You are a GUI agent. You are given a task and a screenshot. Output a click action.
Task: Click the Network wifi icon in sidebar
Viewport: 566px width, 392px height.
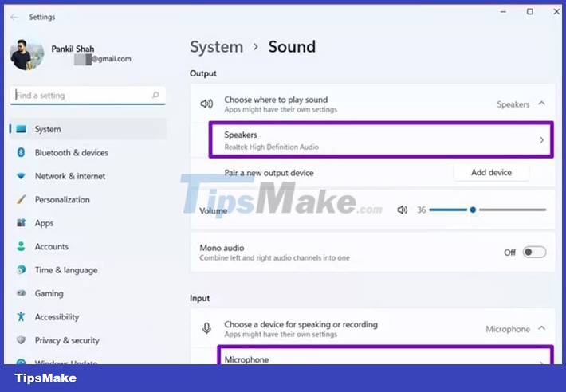21,176
